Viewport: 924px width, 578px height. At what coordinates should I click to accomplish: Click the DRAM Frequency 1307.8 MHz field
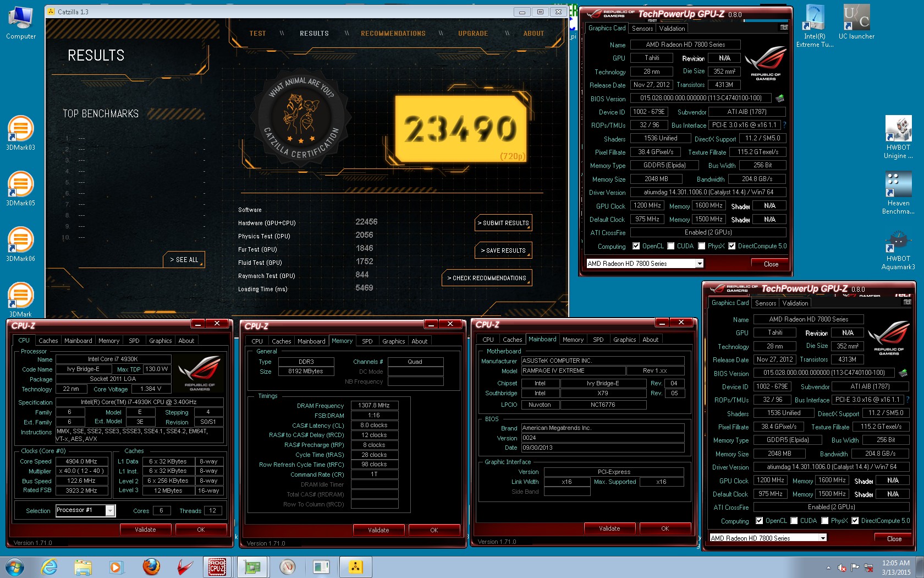coord(374,405)
